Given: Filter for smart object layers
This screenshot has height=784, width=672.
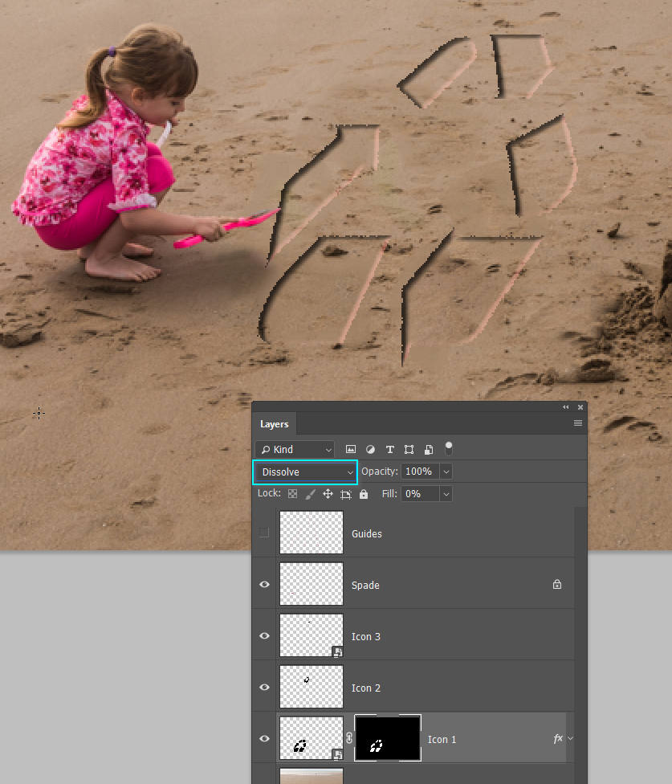Looking at the screenshot, I should click(x=429, y=449).
